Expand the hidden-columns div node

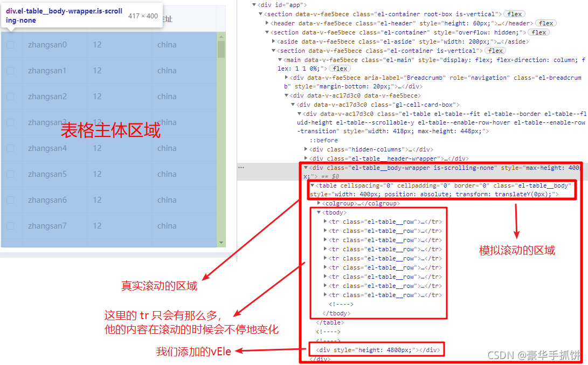point(306,149)
